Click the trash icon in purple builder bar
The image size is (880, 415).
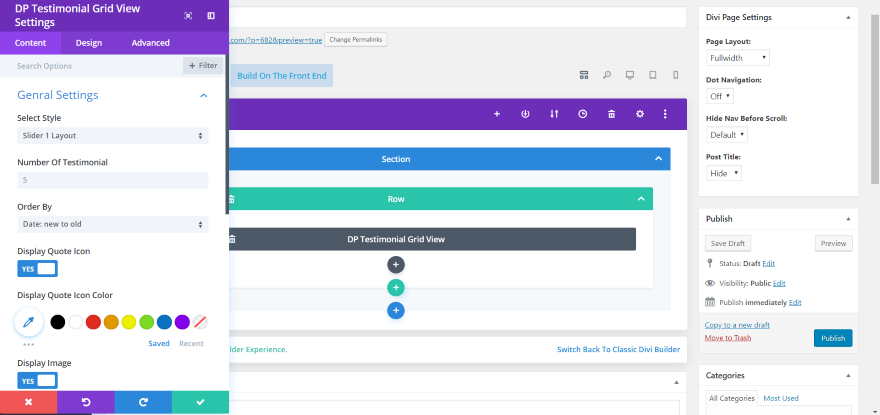click(612, 114)
